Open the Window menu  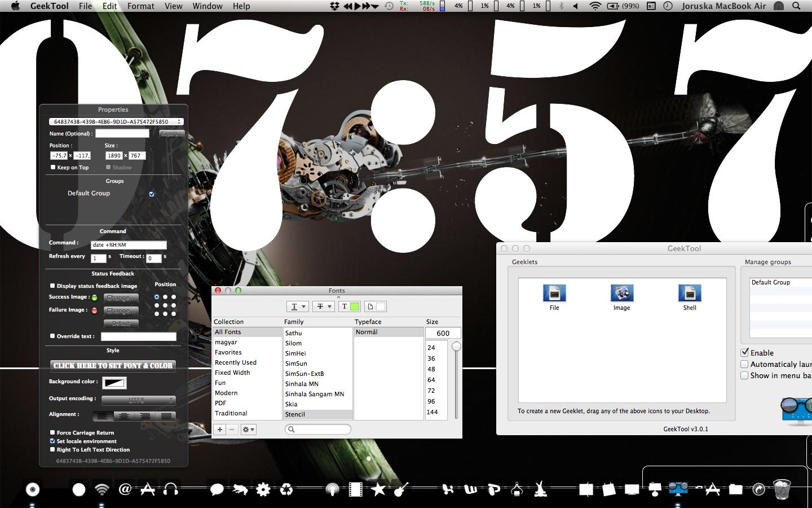coord(208,6)
